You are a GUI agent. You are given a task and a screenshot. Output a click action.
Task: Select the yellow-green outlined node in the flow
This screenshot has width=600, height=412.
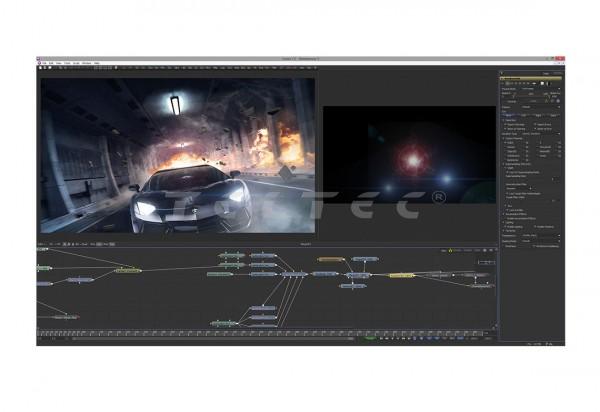129,270
